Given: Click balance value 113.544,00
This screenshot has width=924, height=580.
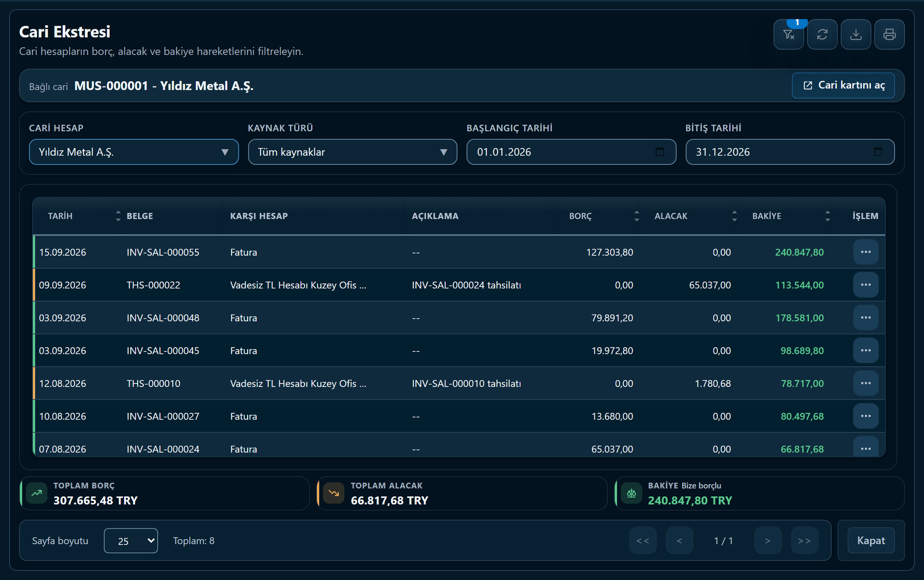Looking at the screenshot, I should tap(800, 285).
